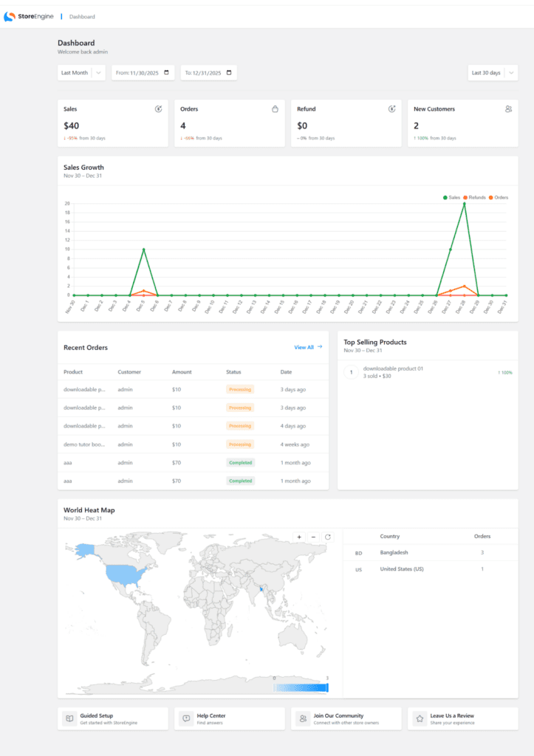Click the From 11/30/2025 date field
This screenshot has height=756, width=534.
(x=143, y=73)
